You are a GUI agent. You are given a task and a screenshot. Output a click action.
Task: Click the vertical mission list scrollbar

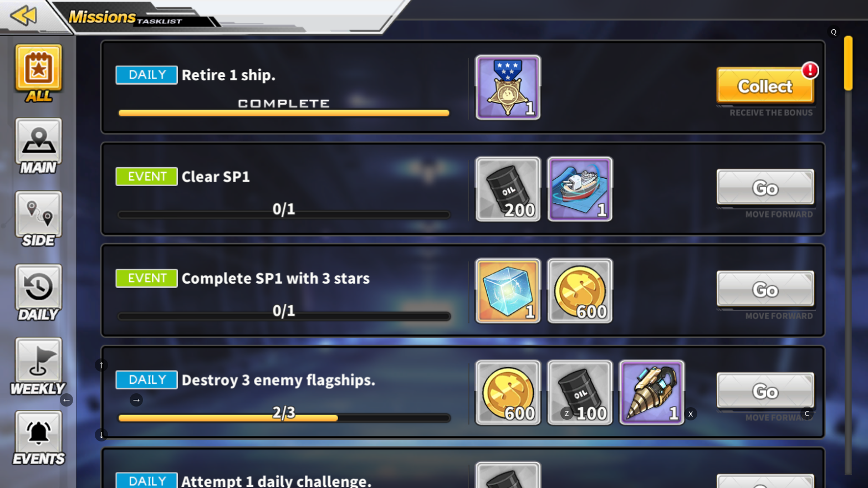(848, 255)
